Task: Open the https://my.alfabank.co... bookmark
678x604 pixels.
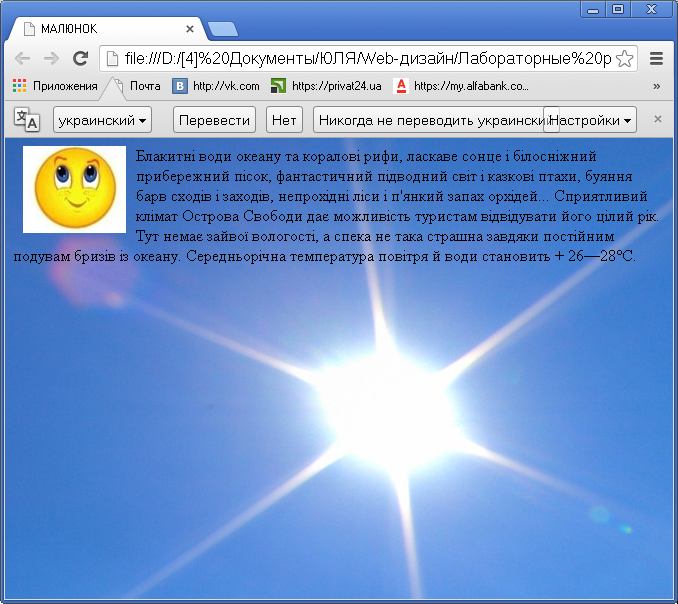Action: 461,86
